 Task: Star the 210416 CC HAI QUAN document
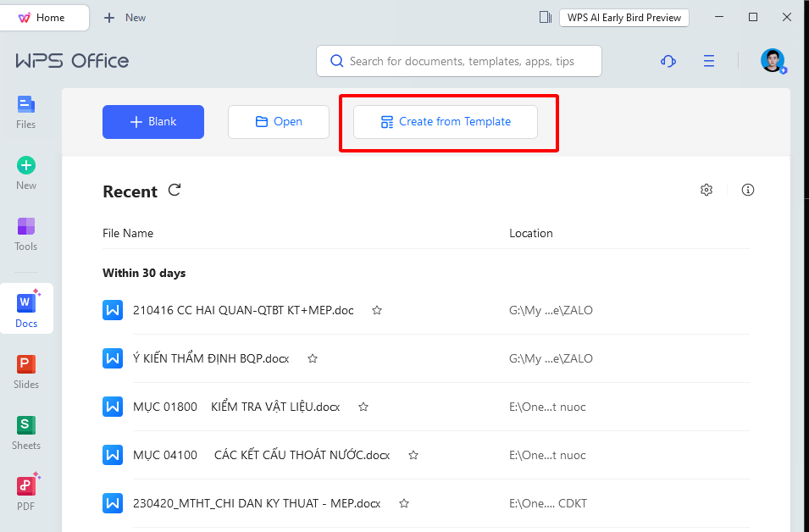pyautogui.click(x=377, y=310)
